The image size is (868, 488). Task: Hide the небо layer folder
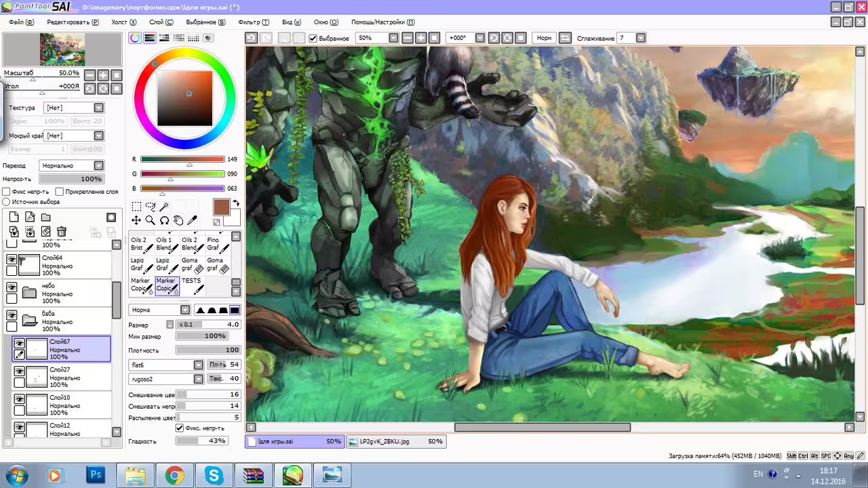pos(12,287)
